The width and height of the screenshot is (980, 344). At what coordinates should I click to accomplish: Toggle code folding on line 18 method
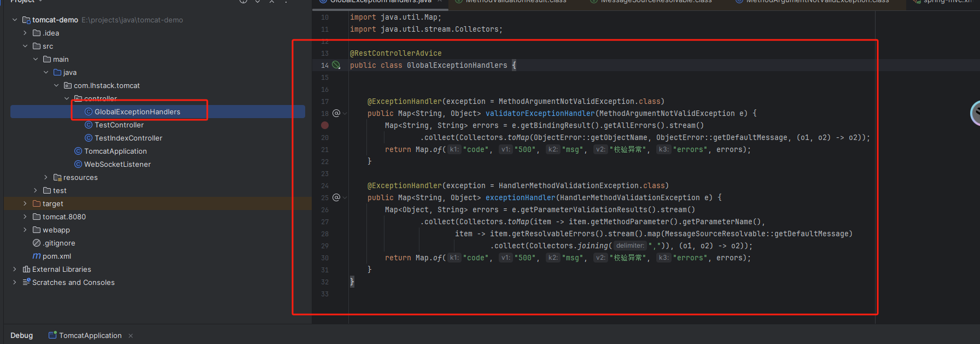click(x=345, y=114)
